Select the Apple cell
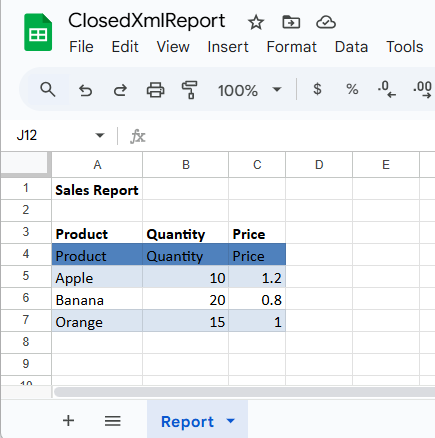Viewport: 435px width, 438px height. [97, 277]
